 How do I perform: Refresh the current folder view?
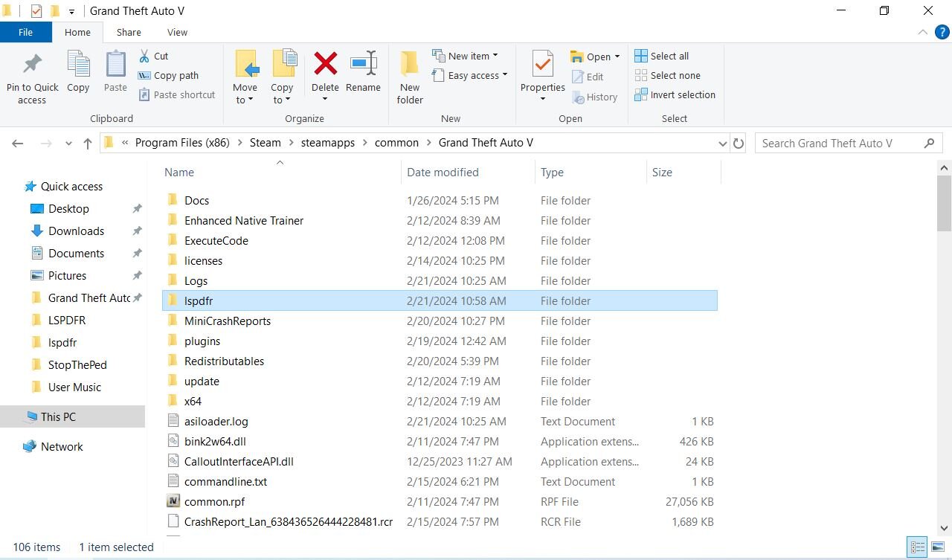click(739, 144)
